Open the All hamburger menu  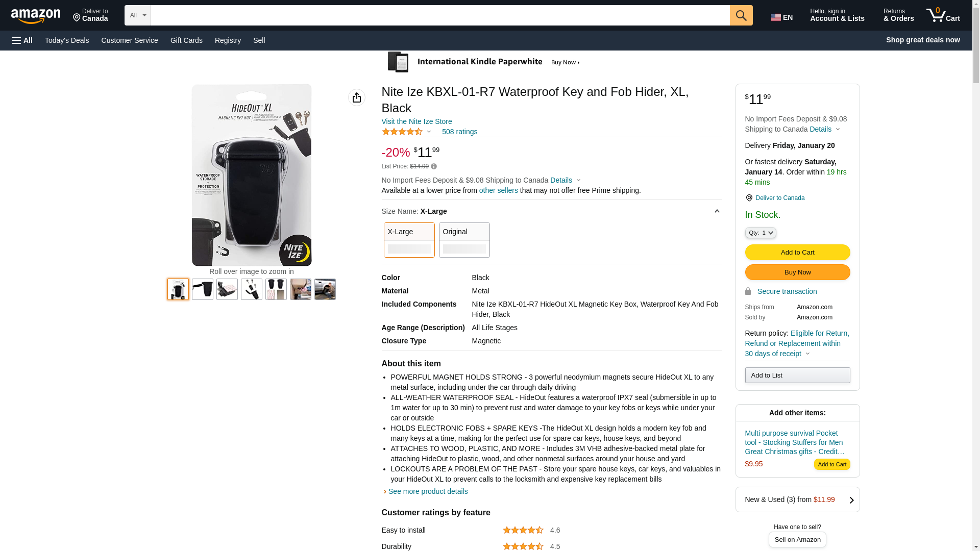pyautogui.click(x=22, y=40)
